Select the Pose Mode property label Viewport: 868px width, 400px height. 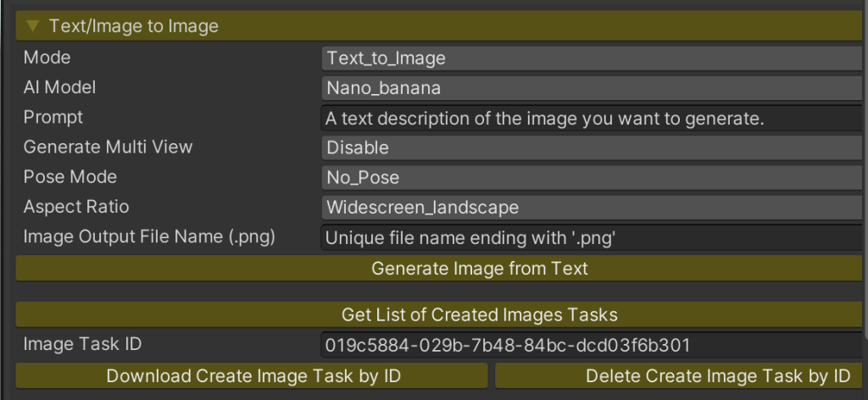(70, 177)
